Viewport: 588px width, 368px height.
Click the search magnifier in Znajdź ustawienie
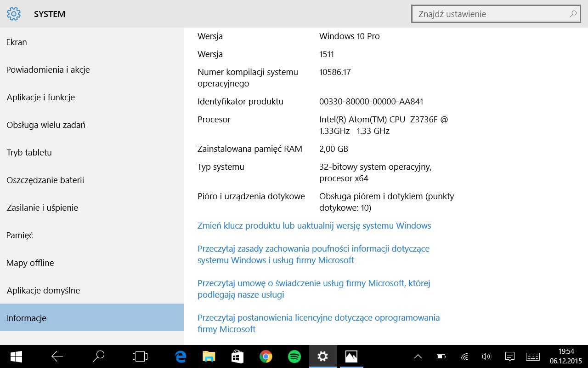[573, 14]
